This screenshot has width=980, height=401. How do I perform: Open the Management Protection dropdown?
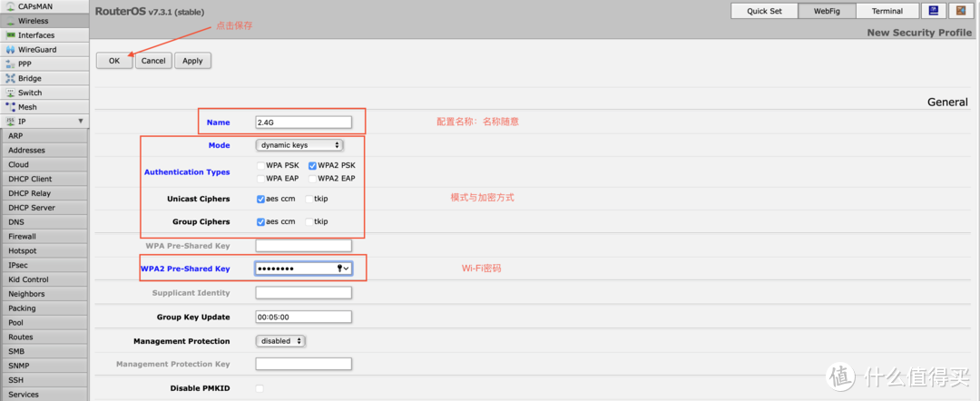(280, 341)
